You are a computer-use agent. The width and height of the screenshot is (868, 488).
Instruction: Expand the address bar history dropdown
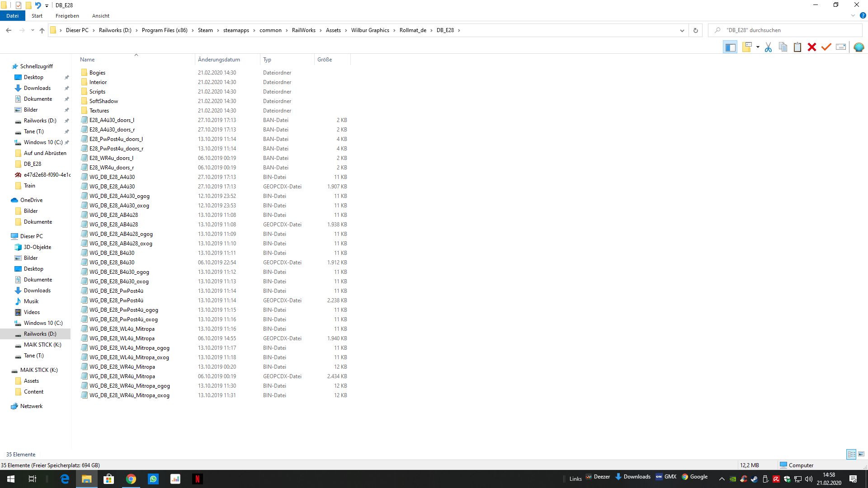click(x=682, y=30)
